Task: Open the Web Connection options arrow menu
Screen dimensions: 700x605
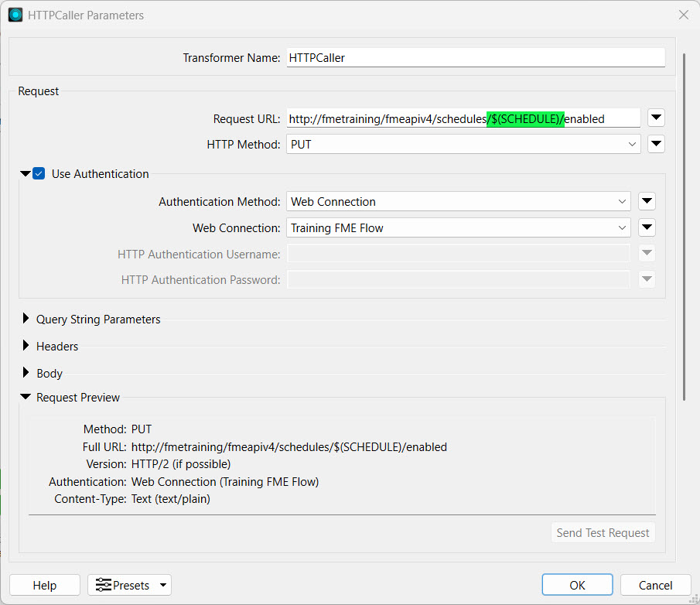Action: [647, 228]
